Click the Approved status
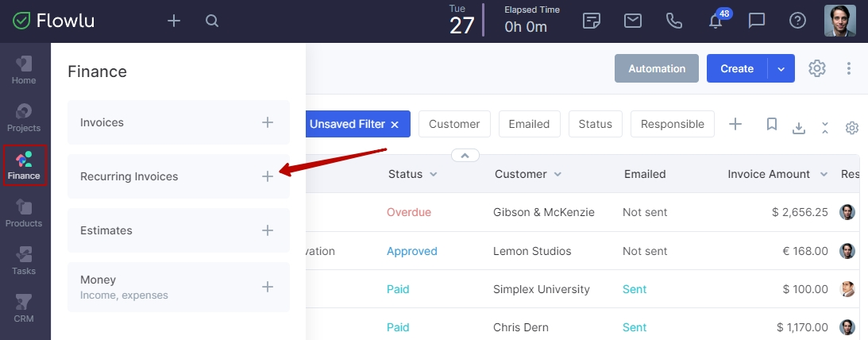868x340 pixels. coord(412,251)
